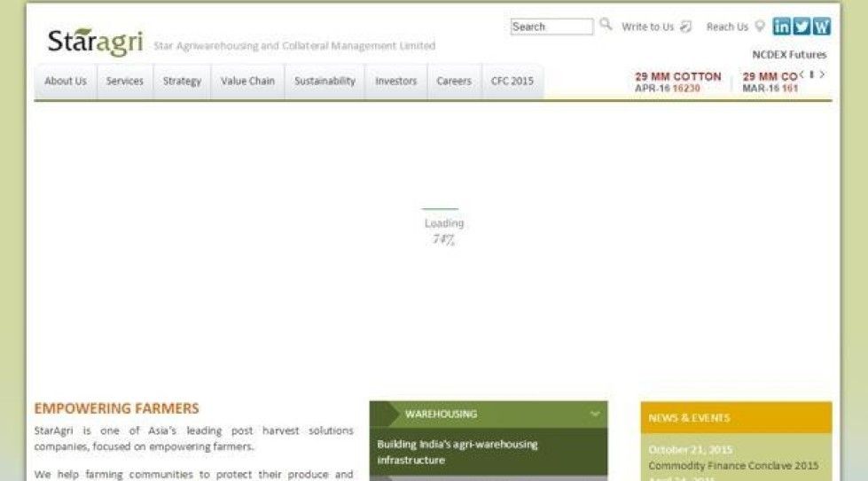Collapse the Warehousing panel chevron
This screenshot has width=868, height=481.
(x=594, y=414)
